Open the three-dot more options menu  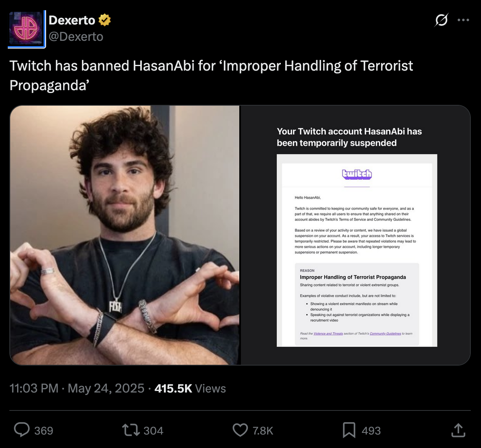[x=463, y=20]
